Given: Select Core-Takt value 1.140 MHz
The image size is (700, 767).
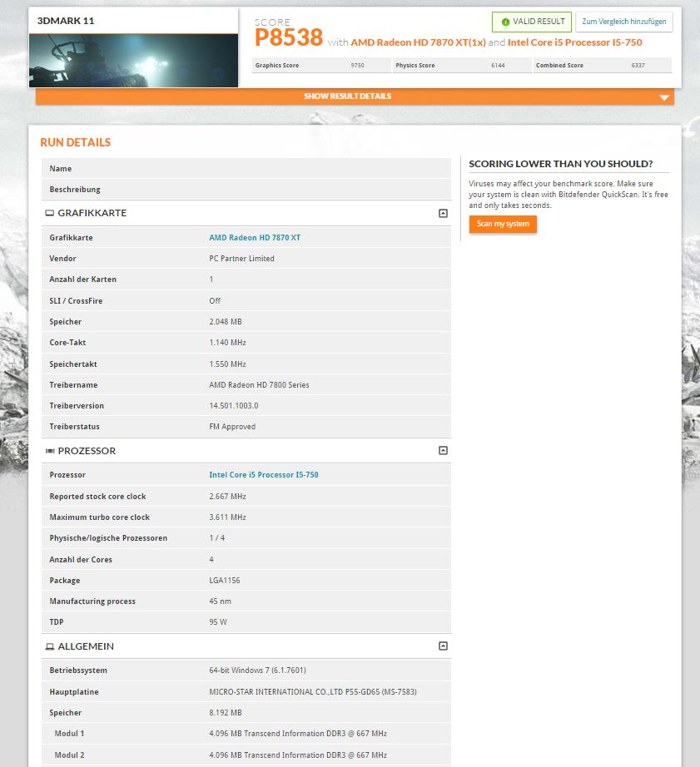Looking at the screenshot, I should (227, 343).
